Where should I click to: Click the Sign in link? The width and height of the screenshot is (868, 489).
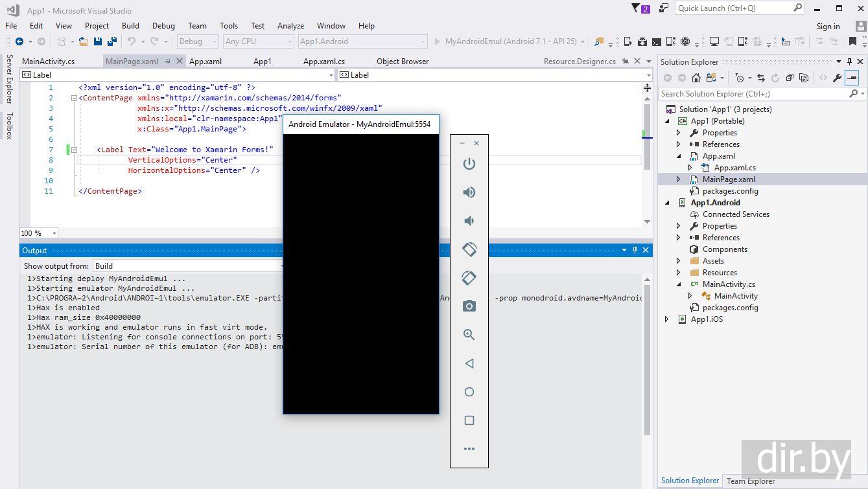828,27
